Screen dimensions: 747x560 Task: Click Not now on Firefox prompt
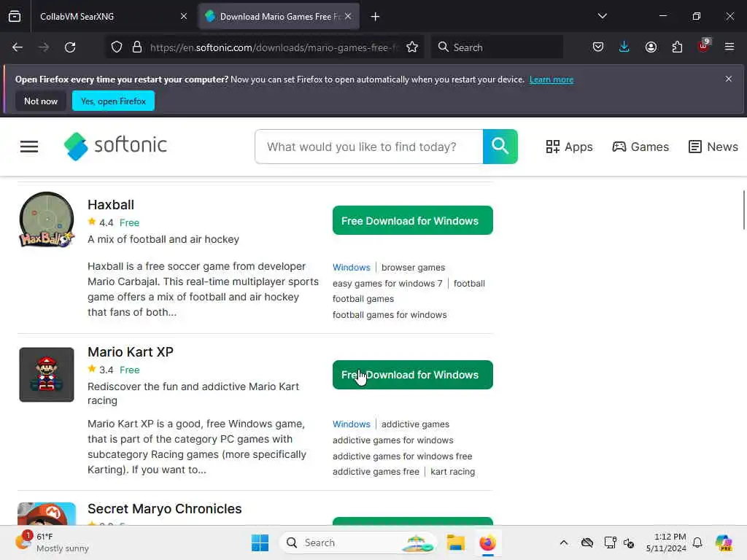tap(41, 101)
